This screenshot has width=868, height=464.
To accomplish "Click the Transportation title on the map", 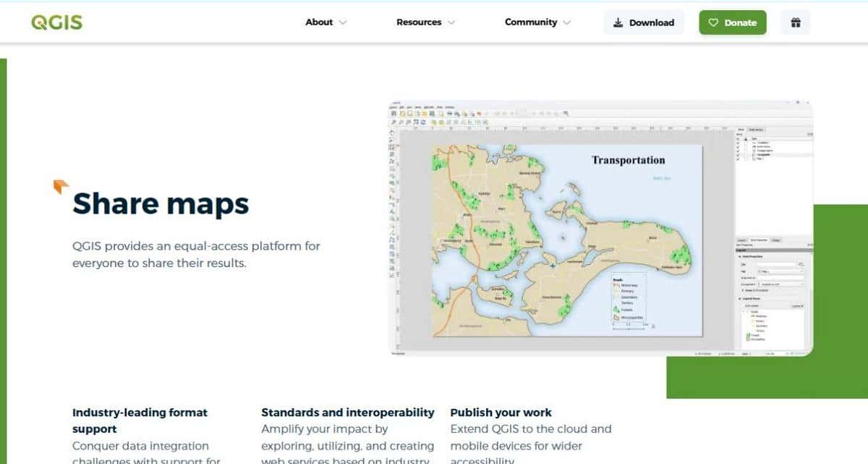I will tap(628, 160).
